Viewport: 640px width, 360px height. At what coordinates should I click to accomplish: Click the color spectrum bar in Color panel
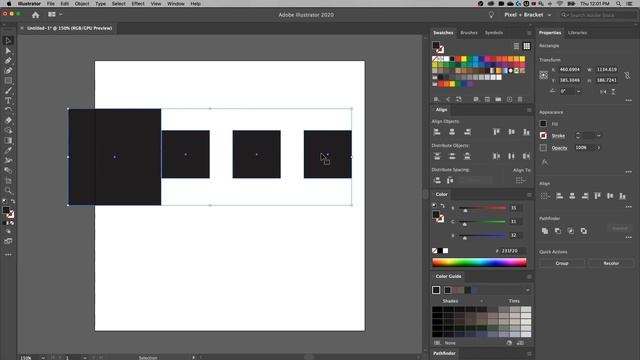[x=479, y=262]
